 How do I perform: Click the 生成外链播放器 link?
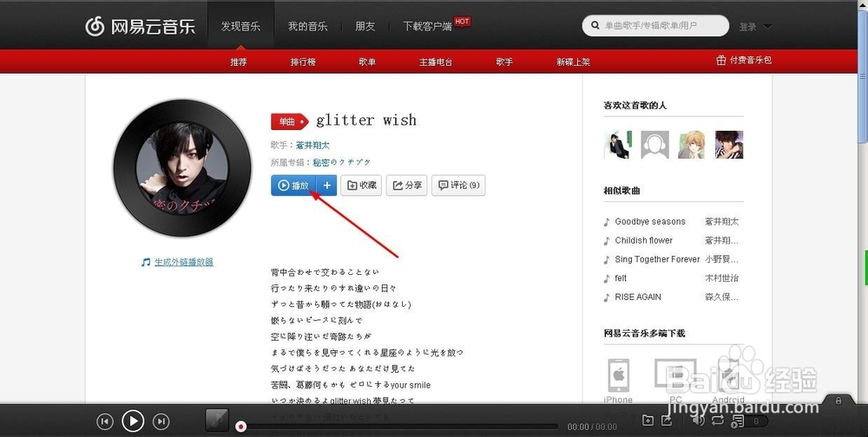[x=184, y=262]
